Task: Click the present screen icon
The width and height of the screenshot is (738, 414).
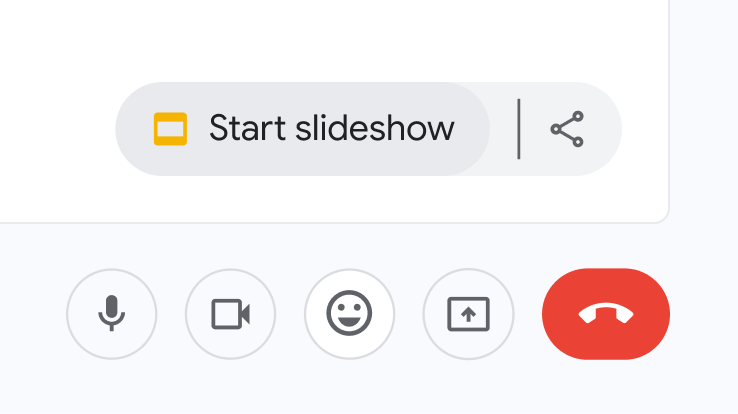Action: [x=468, y=314]
